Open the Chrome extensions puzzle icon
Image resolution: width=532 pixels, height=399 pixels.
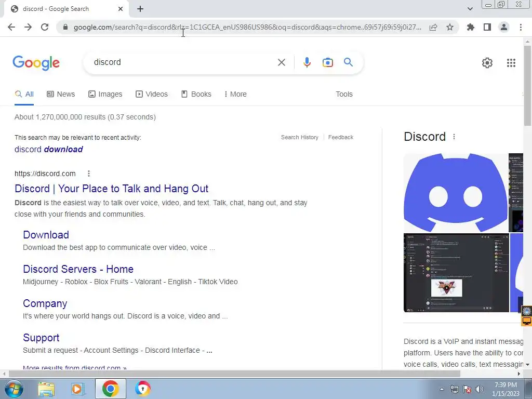pos(471,27)
